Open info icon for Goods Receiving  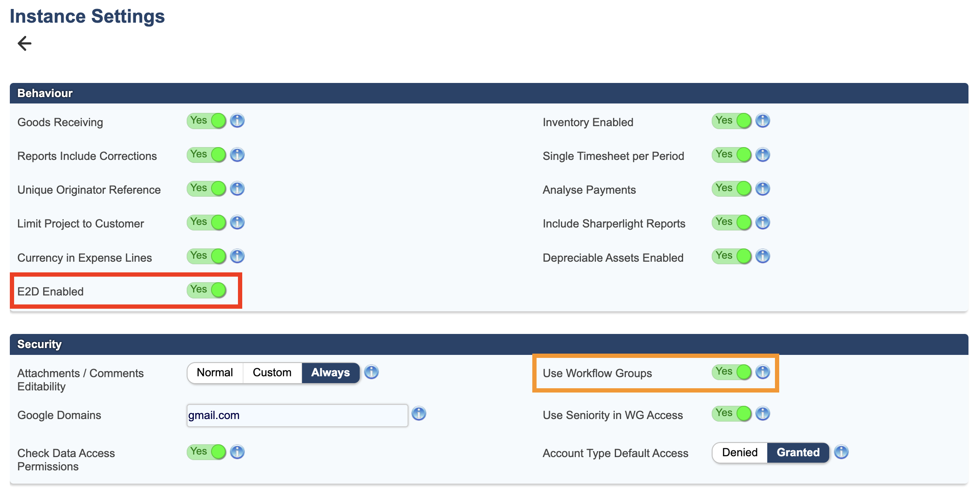[237, 121]
